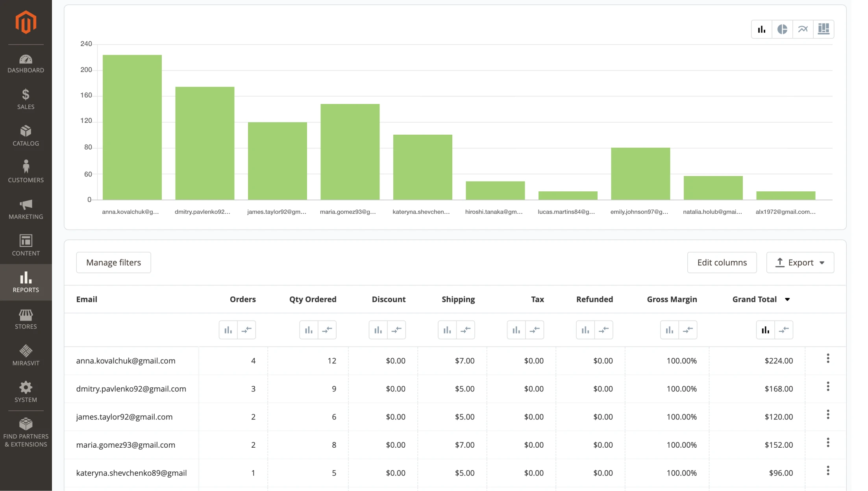Image resolution: width=868 pixels, height=491 pixels.
Task: Select the pie chart view icon
Action: 783,29
